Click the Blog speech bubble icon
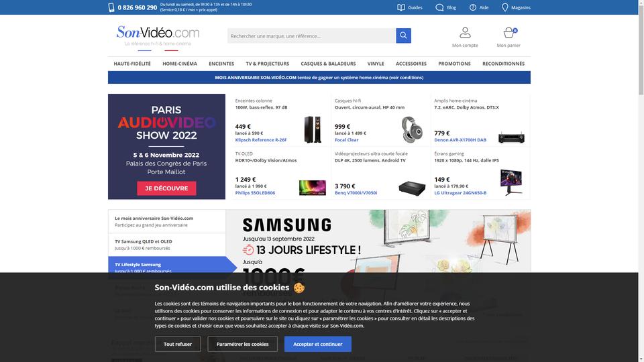Viewport: 644px width, 362px height. (x=439, y=7)
